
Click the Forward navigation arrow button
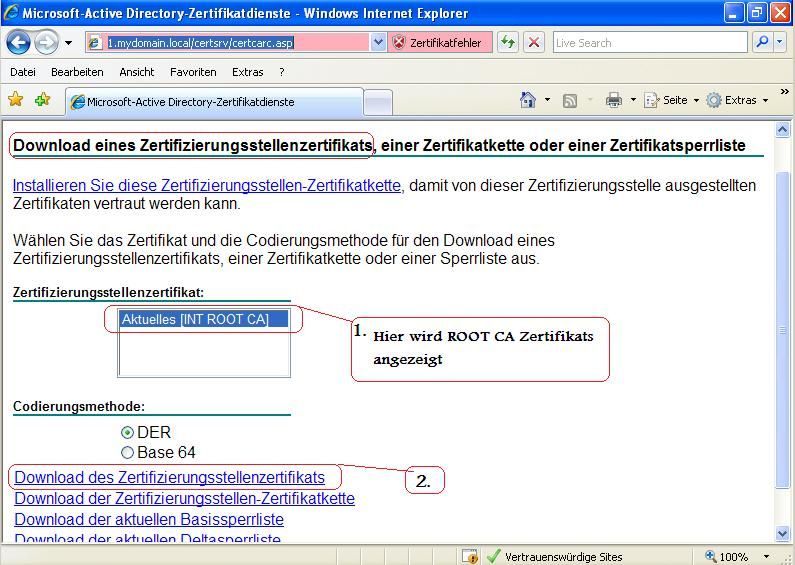[47, 43]
